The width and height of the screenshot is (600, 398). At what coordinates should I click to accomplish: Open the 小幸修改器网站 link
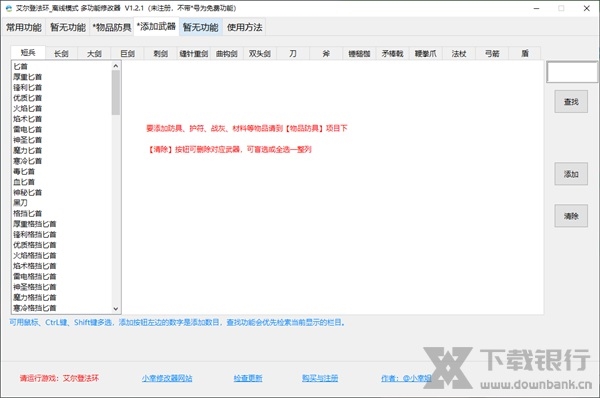click(167, 378)
